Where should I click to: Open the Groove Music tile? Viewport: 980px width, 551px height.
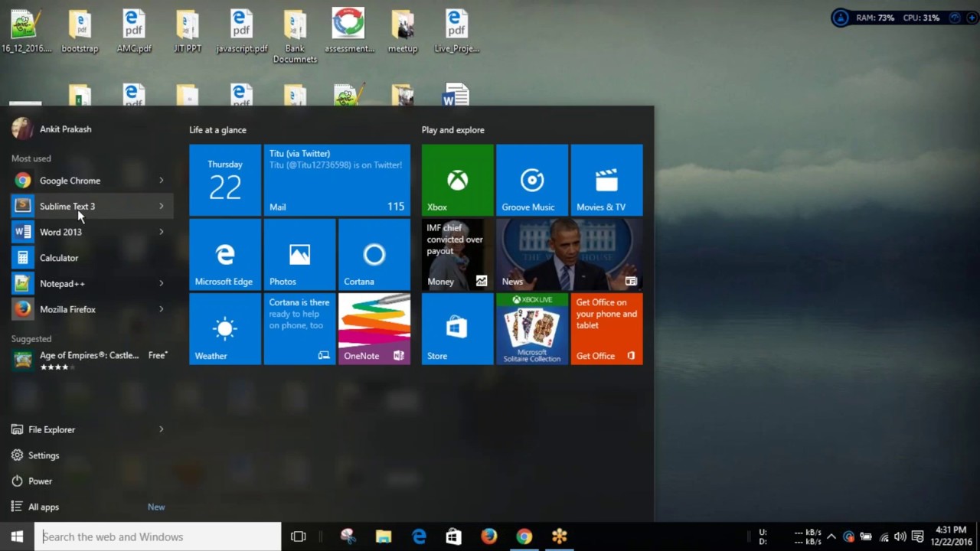pyautogui.click(x=532, y=180)
